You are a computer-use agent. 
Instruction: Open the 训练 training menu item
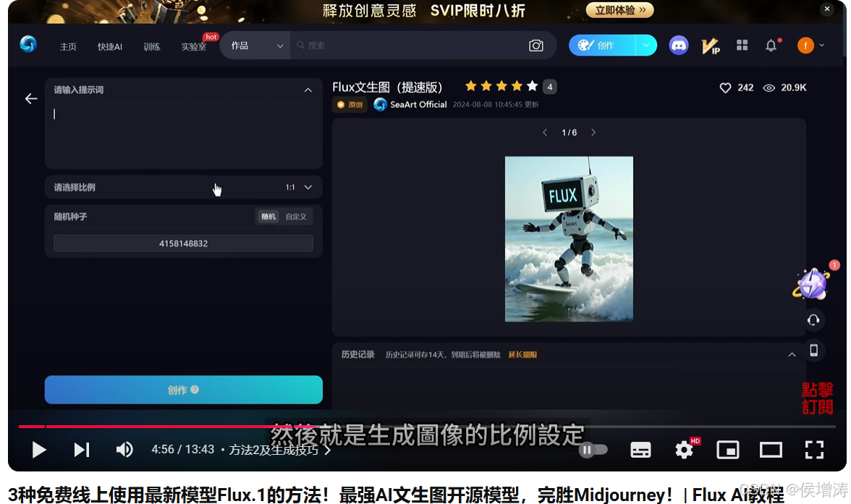coord(151,47)
